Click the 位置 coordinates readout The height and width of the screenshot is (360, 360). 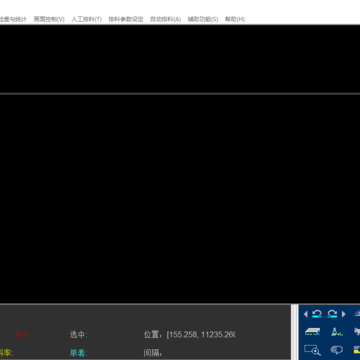[x=189, y=334]
